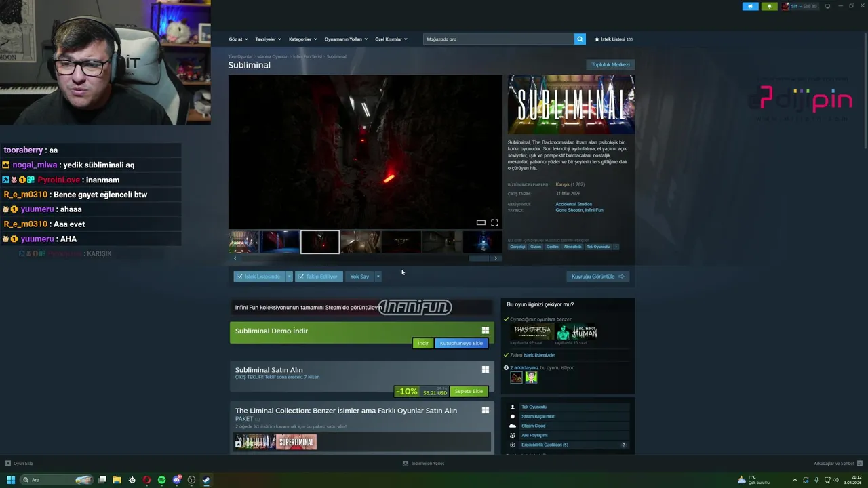Select the highlighted red-light thumbnail
The image size is (868, 488).
[x=320, y=242]
